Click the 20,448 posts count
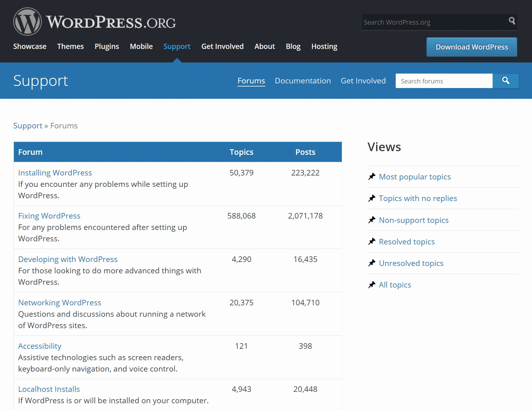 (305, 389)
